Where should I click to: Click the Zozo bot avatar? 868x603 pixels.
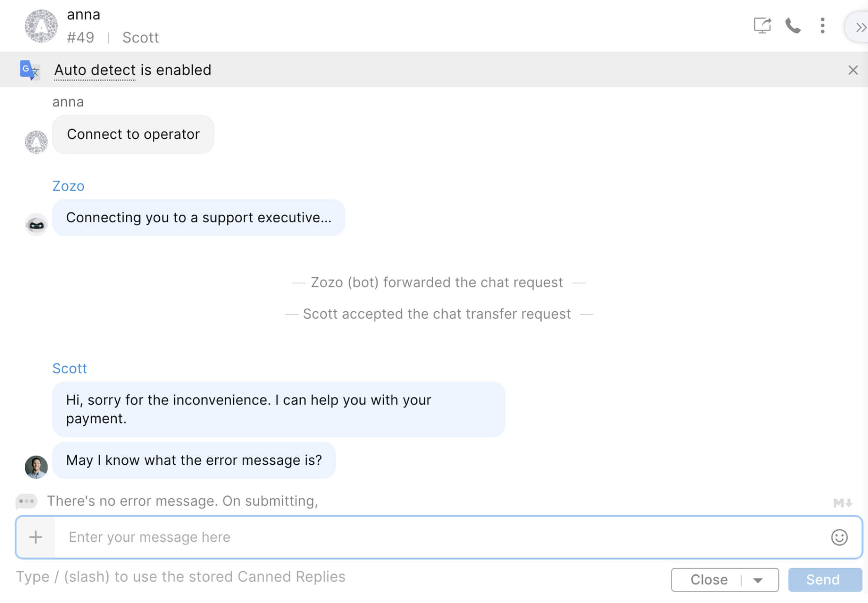[36, 224]
